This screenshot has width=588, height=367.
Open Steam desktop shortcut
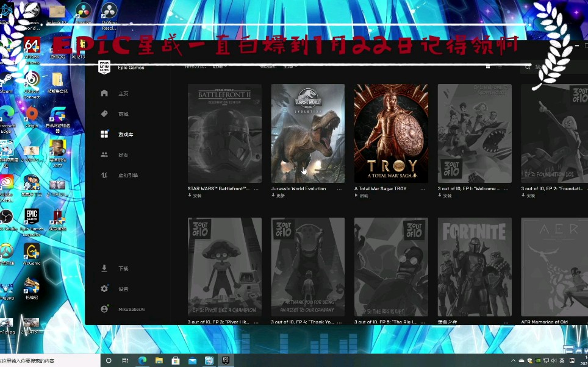point(6,84)
